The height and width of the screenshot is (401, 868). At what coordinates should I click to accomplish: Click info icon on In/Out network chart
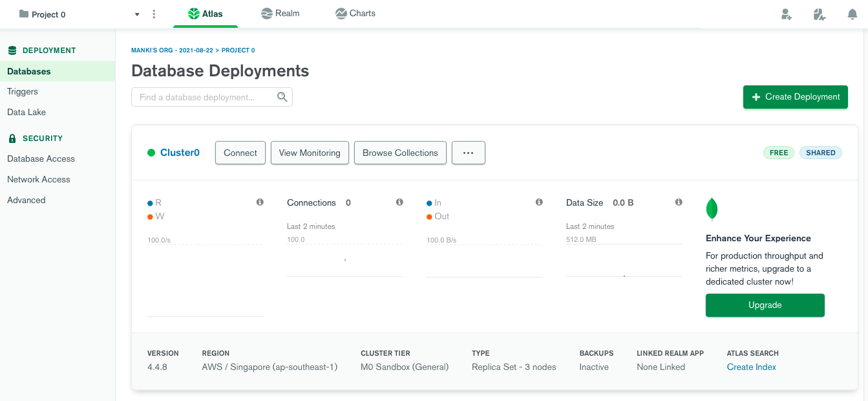point(539,202)
